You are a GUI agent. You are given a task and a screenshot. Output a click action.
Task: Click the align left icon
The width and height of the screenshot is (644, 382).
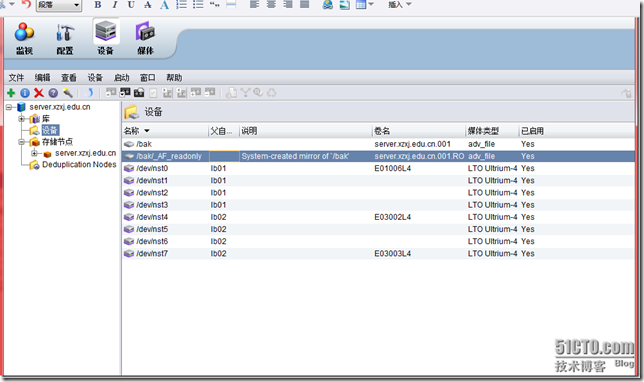255,5
